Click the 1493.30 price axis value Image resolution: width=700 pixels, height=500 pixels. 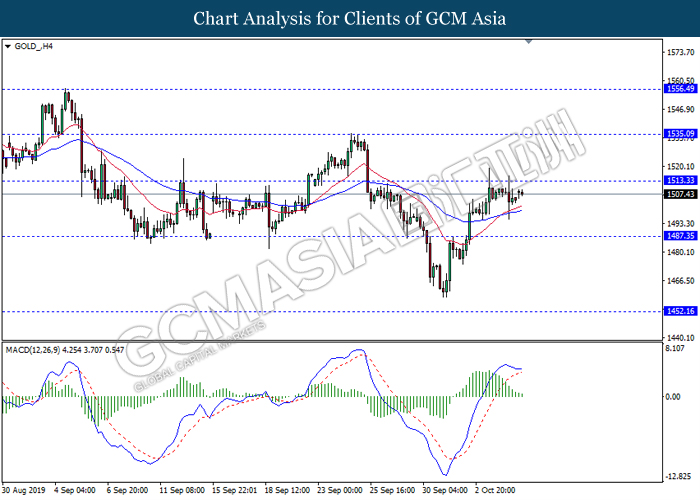click(x=680, y=223)
